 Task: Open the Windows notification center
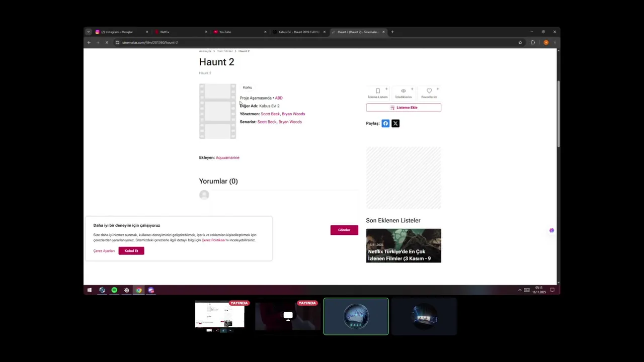coord(552,290)
